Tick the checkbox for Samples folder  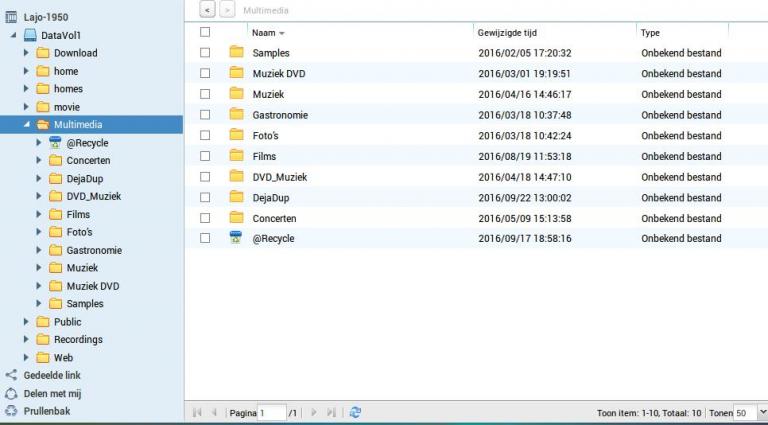point(205,53)
